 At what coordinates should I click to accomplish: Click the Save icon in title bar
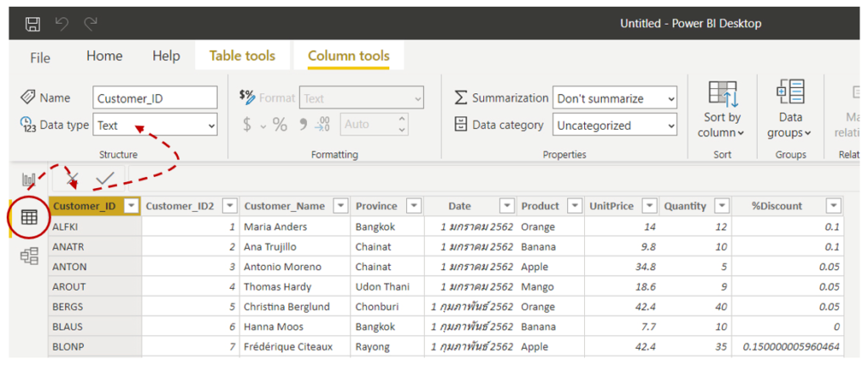32,23
